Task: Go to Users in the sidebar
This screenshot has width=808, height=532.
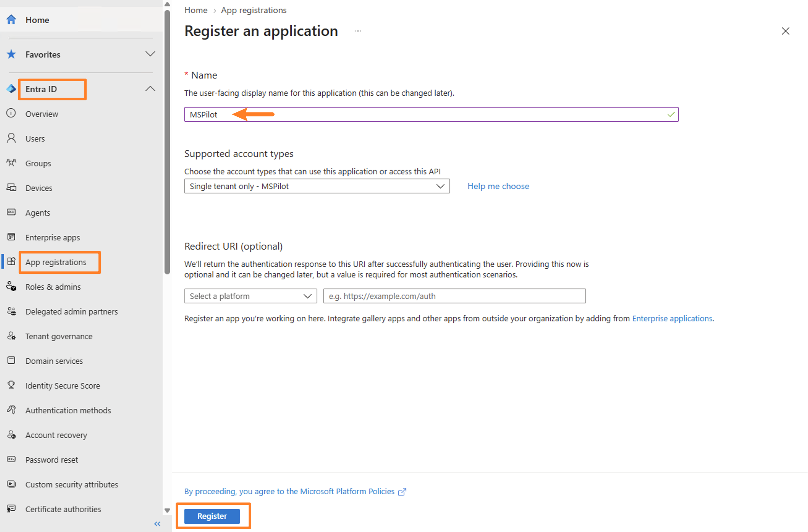Action: coord(35,139)
